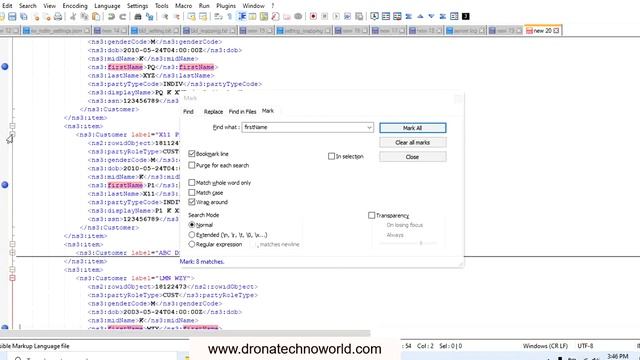Cut selection using the scissors icon
Viewport: 640px width, 360px height.
(x=73, y=16)
